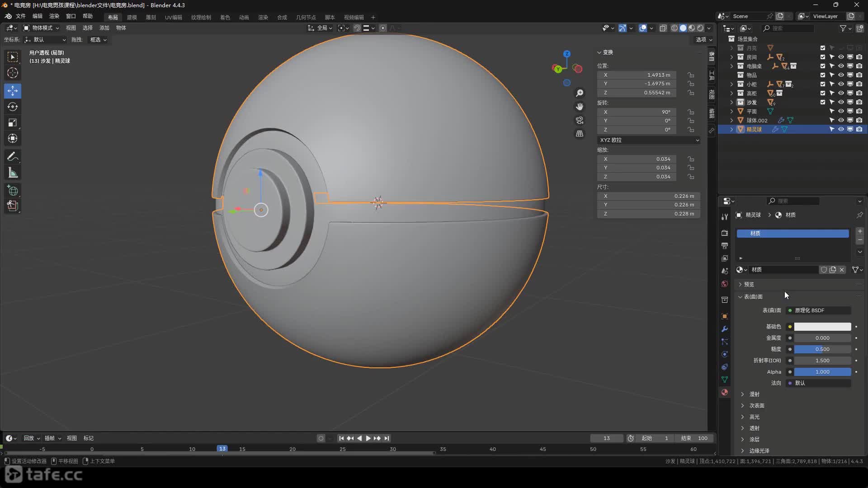Select the Measure ruler tool
This screenshot has width=868, height=488.
click(13, 173)
